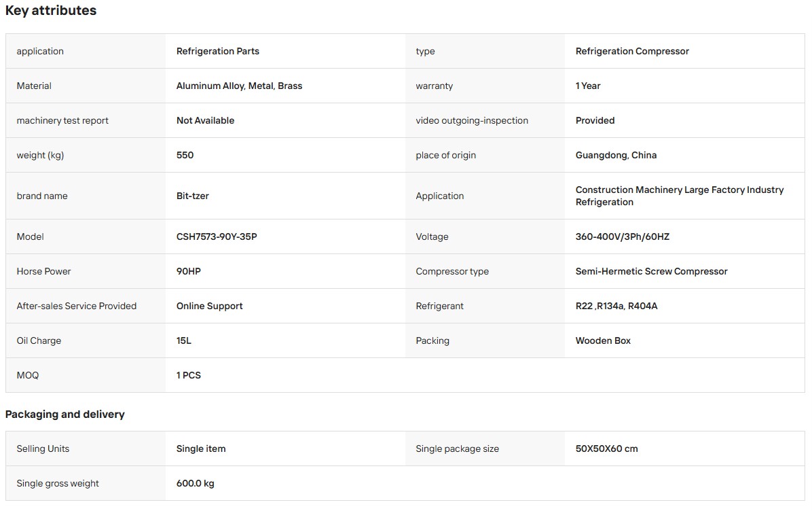This screenshot has width=812, height=511.
Task: Select Guangdong, China place of origin
Action: (x=616, y=155)
